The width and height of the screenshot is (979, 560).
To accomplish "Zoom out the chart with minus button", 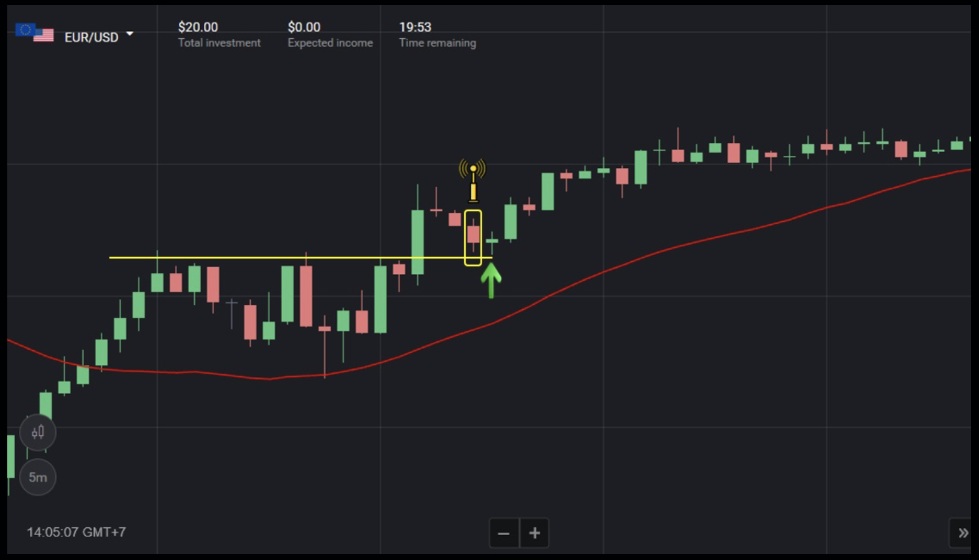I will coord(503,533).
